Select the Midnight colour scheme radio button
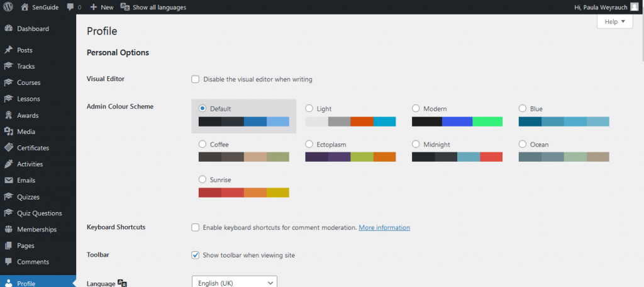Image resolution: width=644 pixels, height=287 pixels. 416,144
